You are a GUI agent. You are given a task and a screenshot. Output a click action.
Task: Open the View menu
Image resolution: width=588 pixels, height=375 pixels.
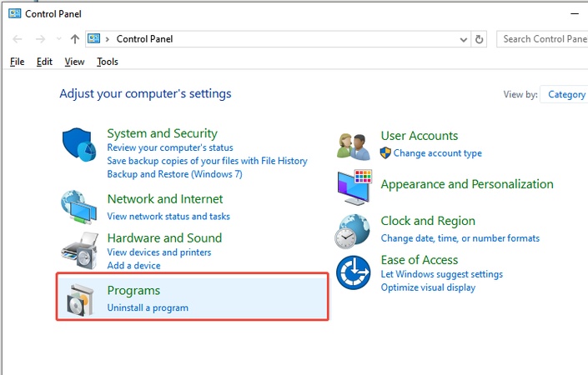74,62
